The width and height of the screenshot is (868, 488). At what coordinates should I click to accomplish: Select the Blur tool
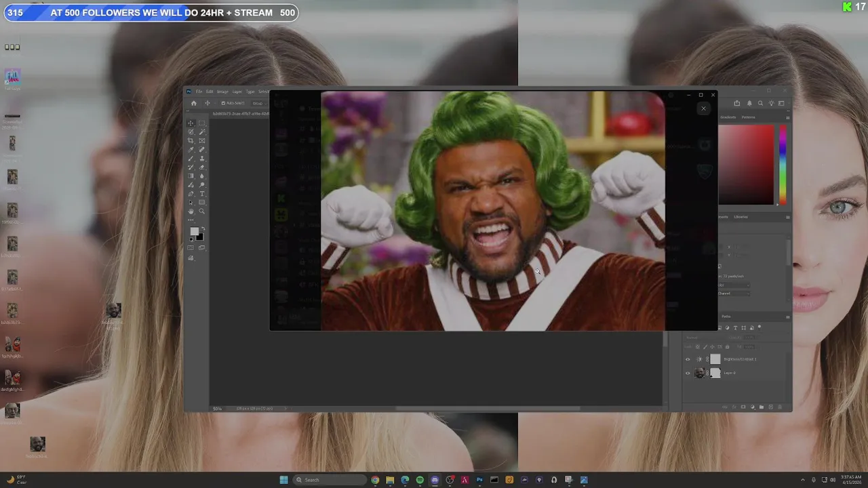point(202,176)
